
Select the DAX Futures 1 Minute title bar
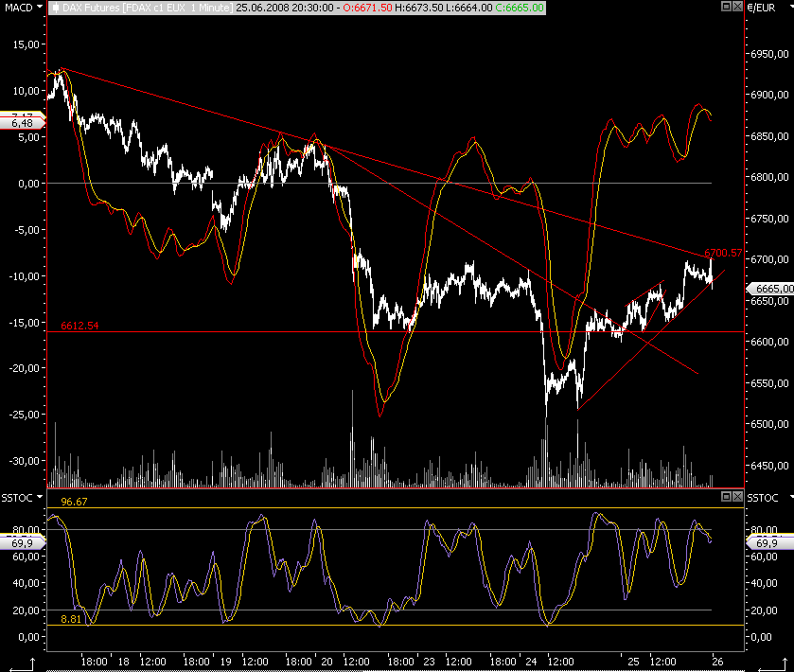tap(297, 8)
